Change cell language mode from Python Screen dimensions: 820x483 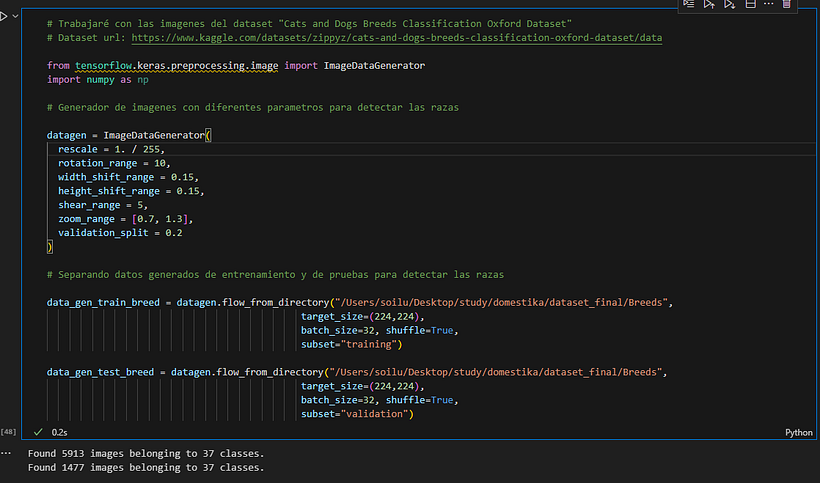[799, 432]
